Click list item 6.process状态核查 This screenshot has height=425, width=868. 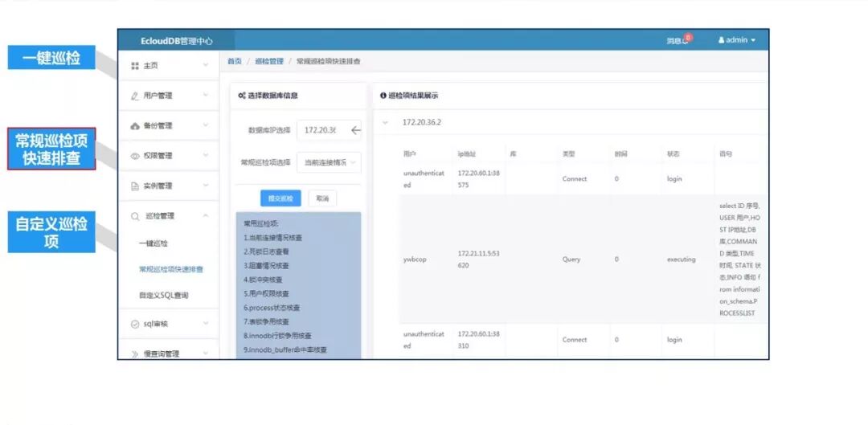point(272,308)
